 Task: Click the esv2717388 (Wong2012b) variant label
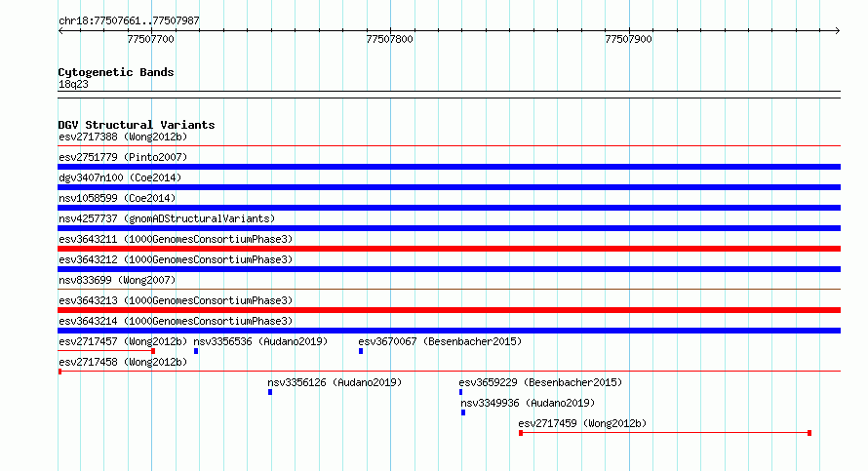tap(123, 137)
